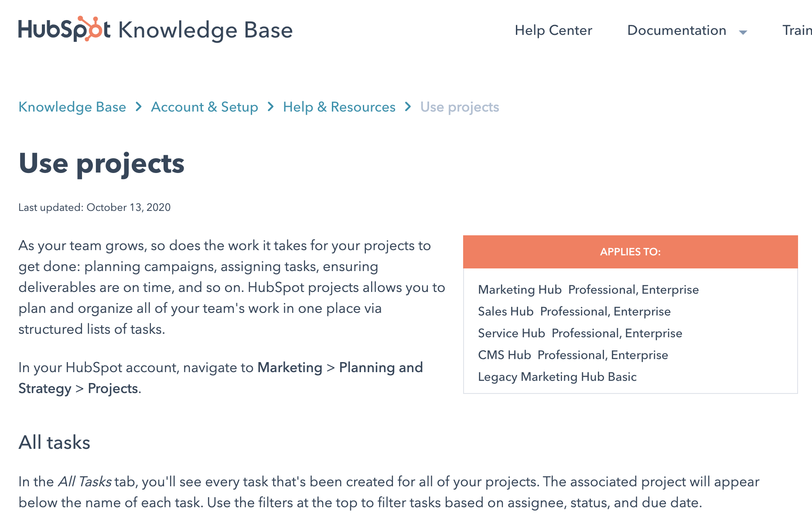Select Sales Hub Professional, Enterprise entry
Image resolution: width=812 pixels, height=529 pixels.
[x=574, y=311]
